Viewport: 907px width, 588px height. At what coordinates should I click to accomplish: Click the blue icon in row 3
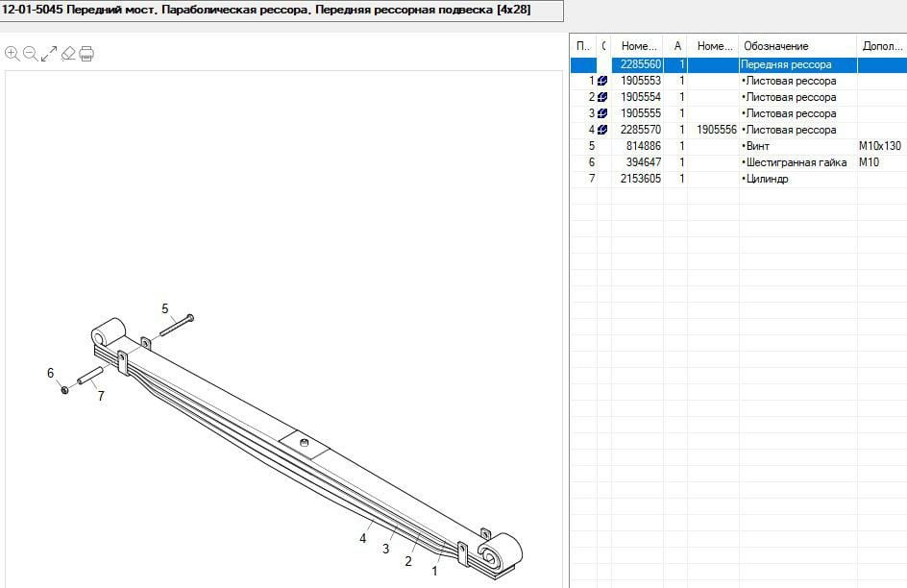pyautogui.click(x=602, y=113)
